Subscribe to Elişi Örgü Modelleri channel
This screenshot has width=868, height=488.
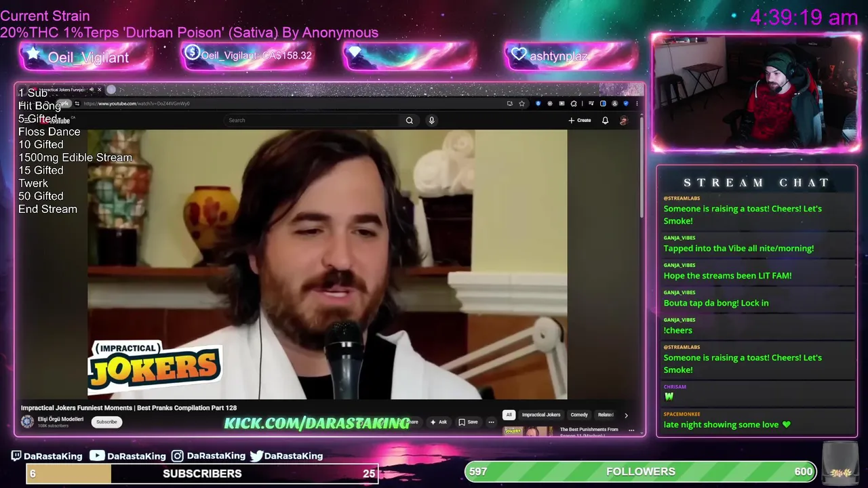[106, 422]
